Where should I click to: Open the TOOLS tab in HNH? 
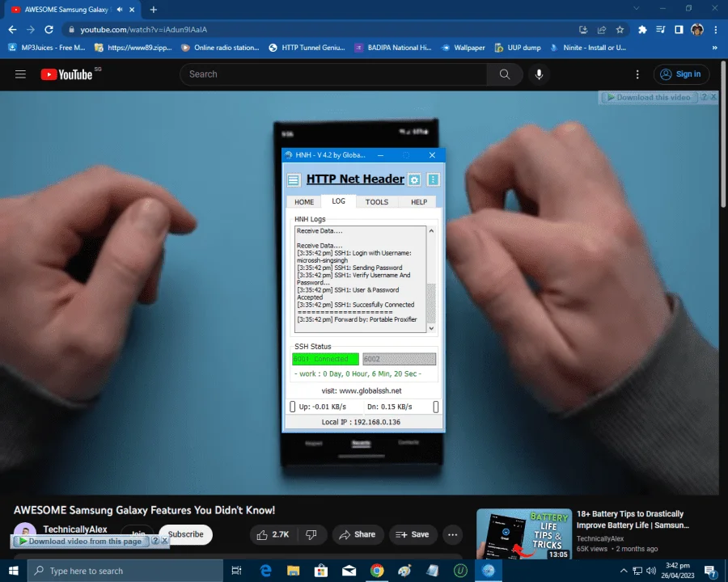tap(376, 202)
